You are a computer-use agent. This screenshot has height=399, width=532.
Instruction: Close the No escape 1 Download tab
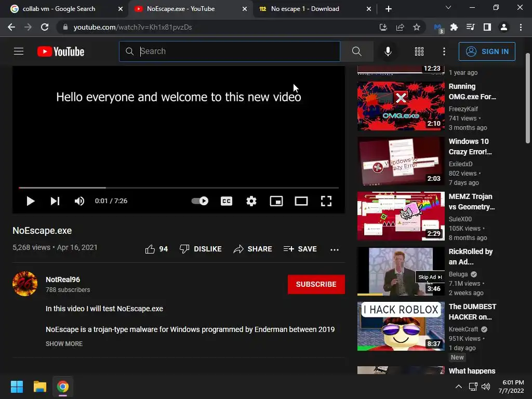pyautogui.click(x=369, y=9)
